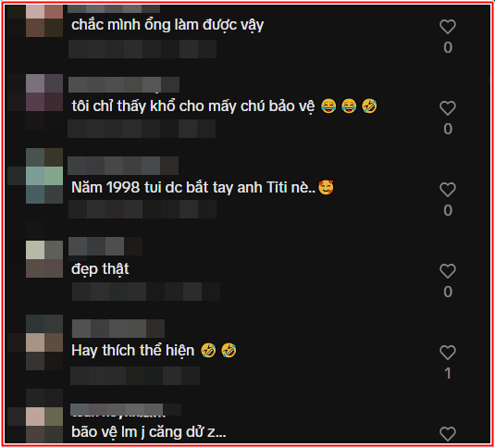Like the "Năm 1998 tui dc bắt tay" comment
The width and height of the screenshot is (495, 448).
(x=448, y=190)
